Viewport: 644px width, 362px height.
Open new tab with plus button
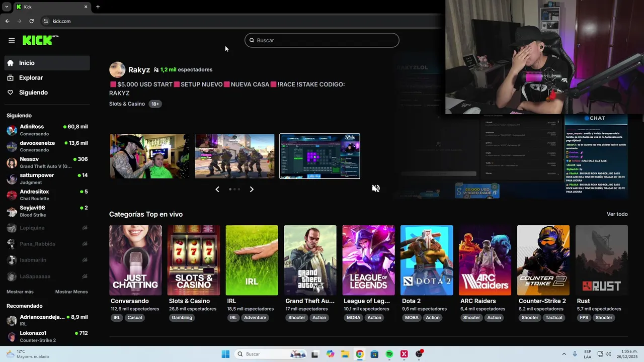pyautogui.click(x=98, y=7)
